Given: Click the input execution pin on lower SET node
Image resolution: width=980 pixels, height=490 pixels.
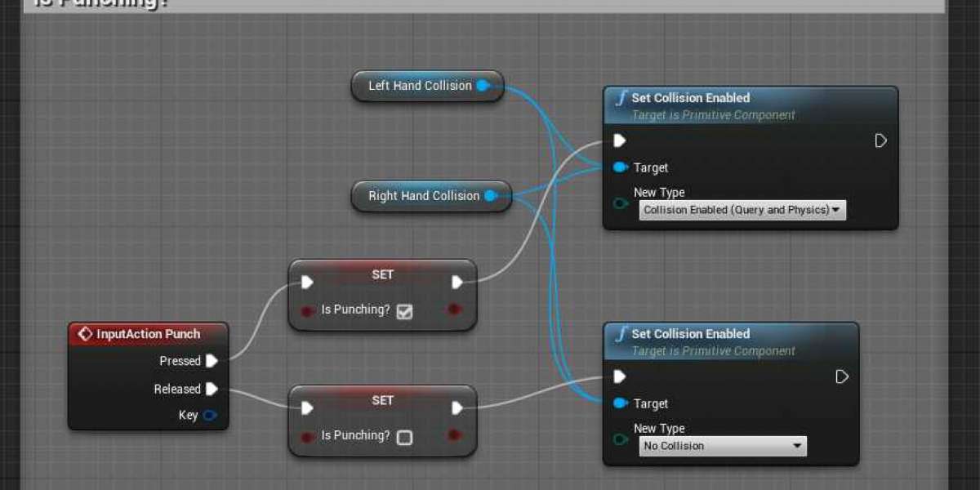Looking at the screenshot, I should click(306, 408).
